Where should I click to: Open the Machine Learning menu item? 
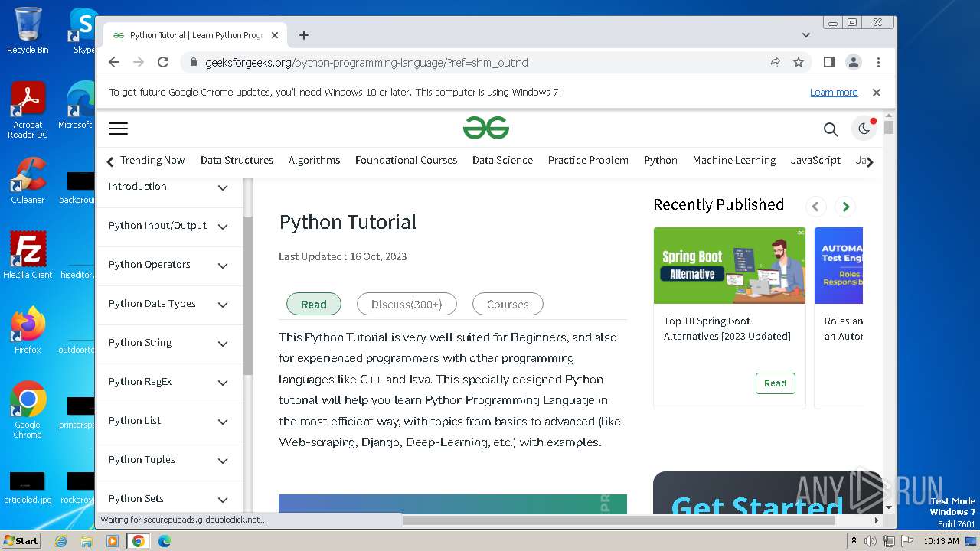[734, 160]
